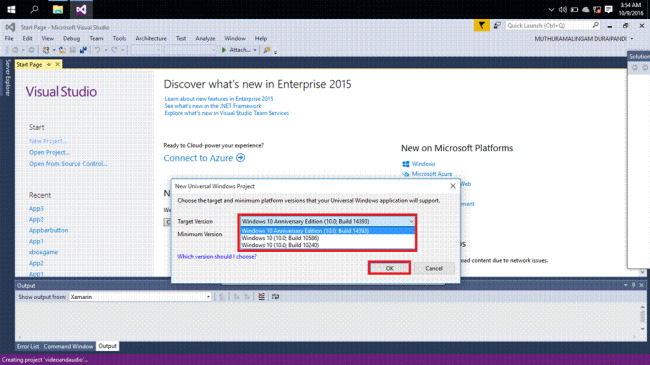Image resolution: width=650 pixels, height=365 pixels.
Task: Toggle auto-hide pin on Output panel
Action: [633, 285]
